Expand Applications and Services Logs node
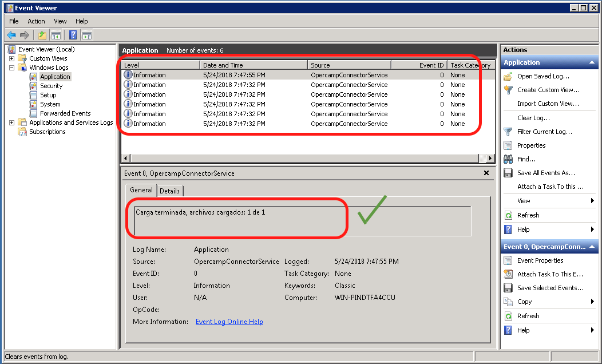The width and height of the screenshot is (602, 364). pos(11,122)
